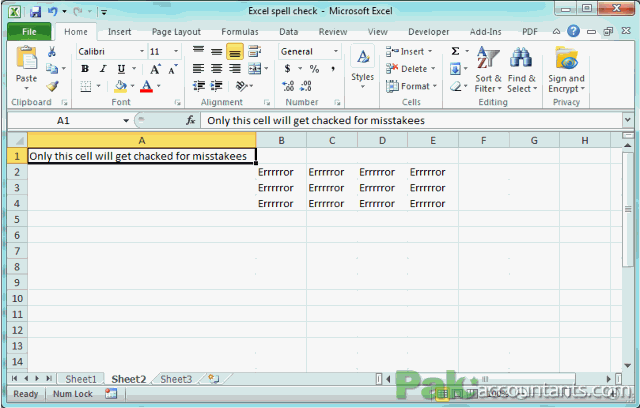The width and height of the screenshot is (640, 408).
Task: Click the Save icon in quick access toolbar
Action: click(x=36, y=11)
